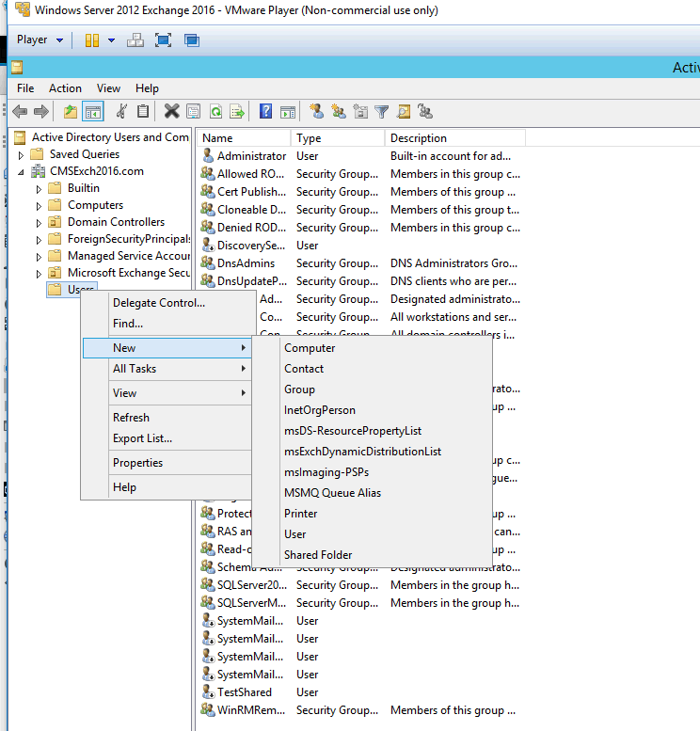Click the Description column header

(x=419, y=138)
